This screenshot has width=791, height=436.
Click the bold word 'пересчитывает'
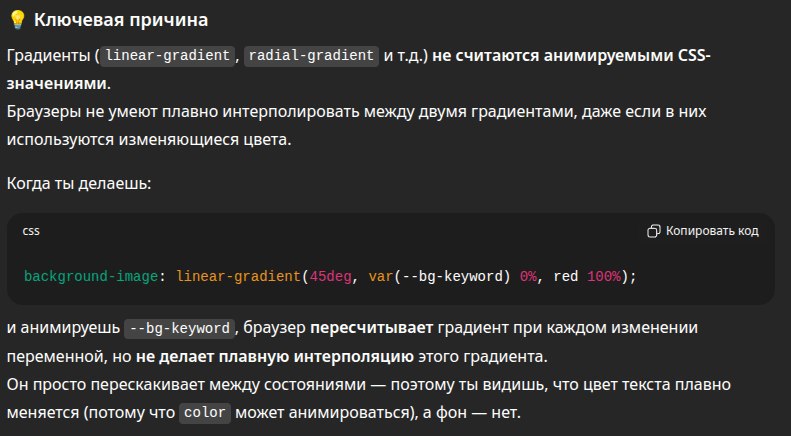tap(371, 328)
